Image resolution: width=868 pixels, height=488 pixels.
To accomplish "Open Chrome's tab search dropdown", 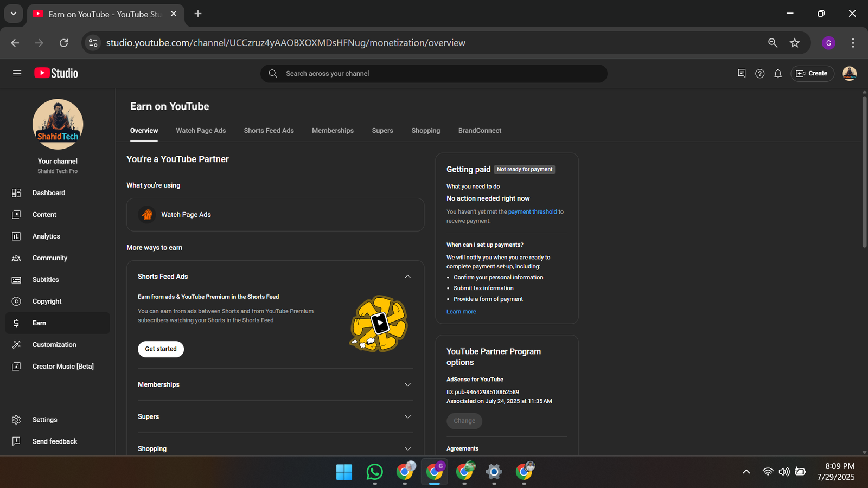I will click(x=14, y=14).
